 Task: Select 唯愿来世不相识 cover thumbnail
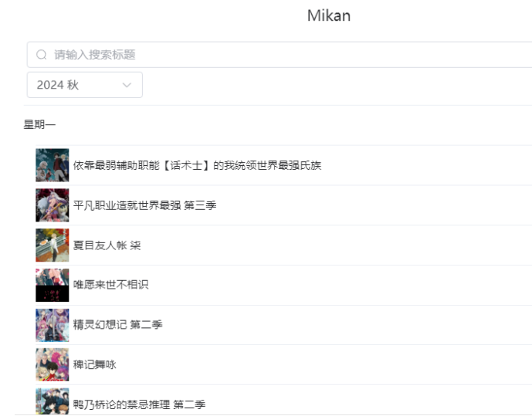(x=53, y=285)
